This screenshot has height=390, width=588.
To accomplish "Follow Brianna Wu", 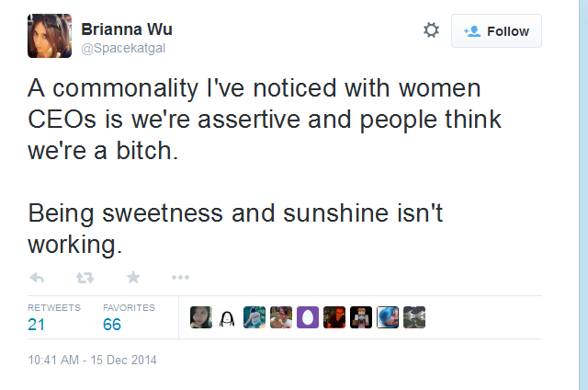I will coord(496,31).
